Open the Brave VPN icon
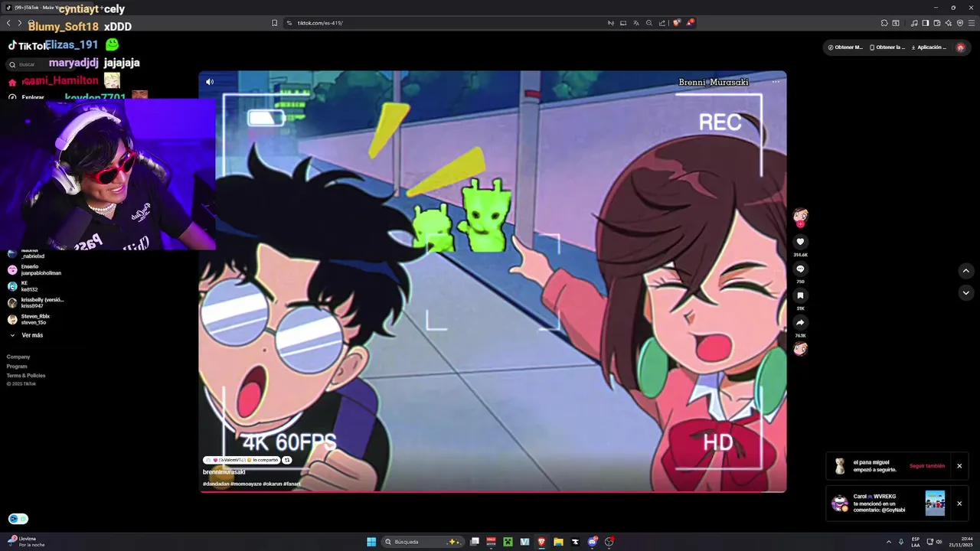980x551 pixels. 960,23
